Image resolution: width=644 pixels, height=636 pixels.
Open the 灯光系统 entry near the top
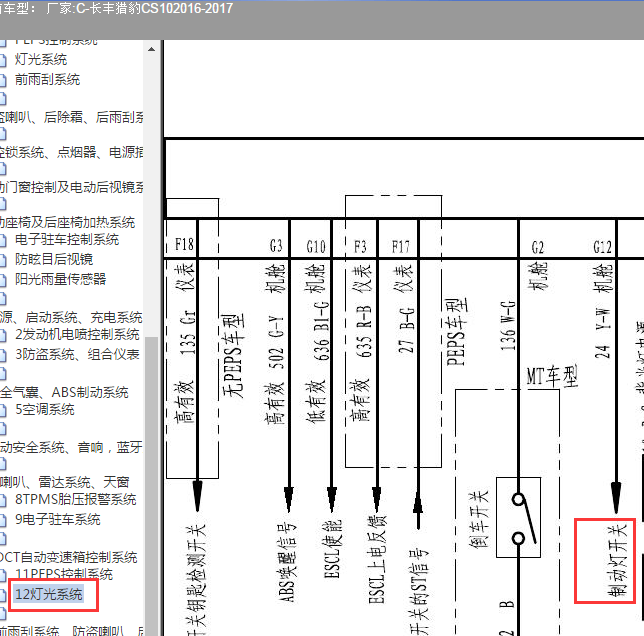(41, 60)
